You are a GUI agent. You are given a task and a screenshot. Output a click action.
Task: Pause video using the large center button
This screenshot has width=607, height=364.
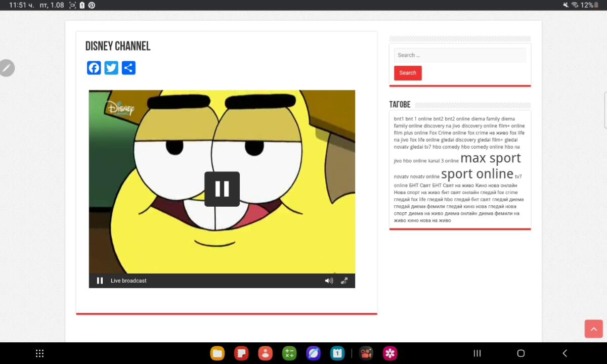(x=222, y=189)
